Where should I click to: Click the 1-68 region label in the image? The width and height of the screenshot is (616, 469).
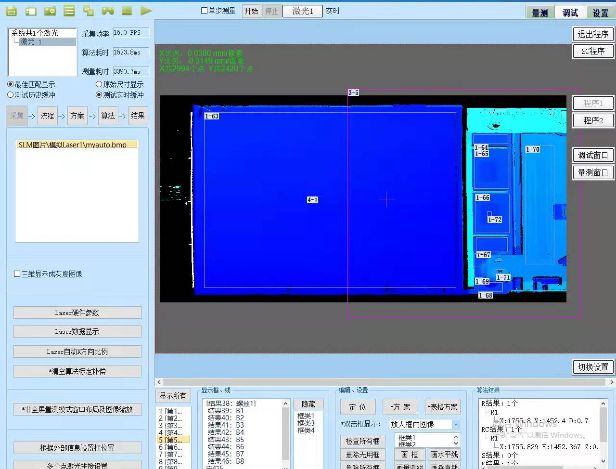tap(486, 295)
